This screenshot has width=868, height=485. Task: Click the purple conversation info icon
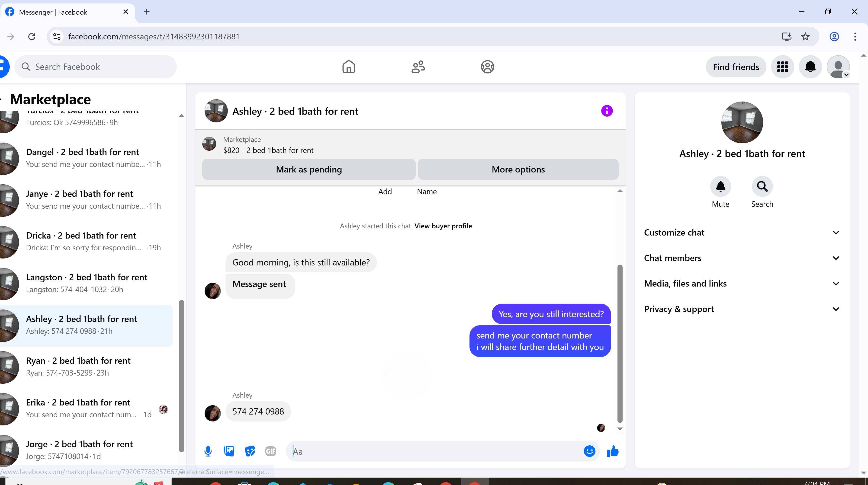pos(607,111)
